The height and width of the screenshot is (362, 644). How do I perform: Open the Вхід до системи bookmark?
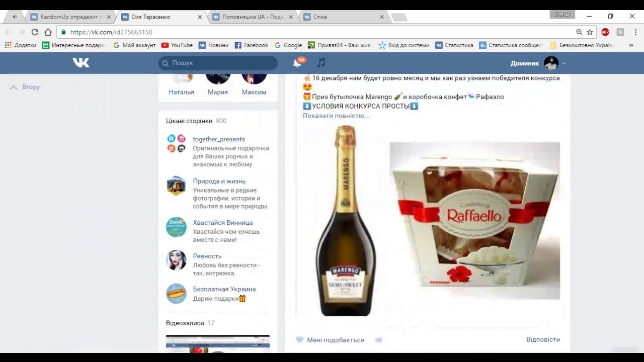tap(404, 45)
